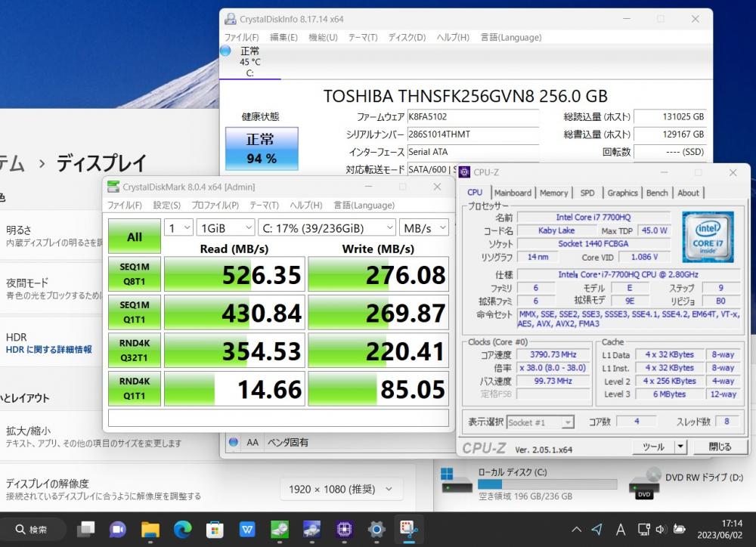Image resolution: width=756 pixels, height=547 pixels.
Task: Switch to CPU-Z via its taskbar icon
Action: coord(344,529)
